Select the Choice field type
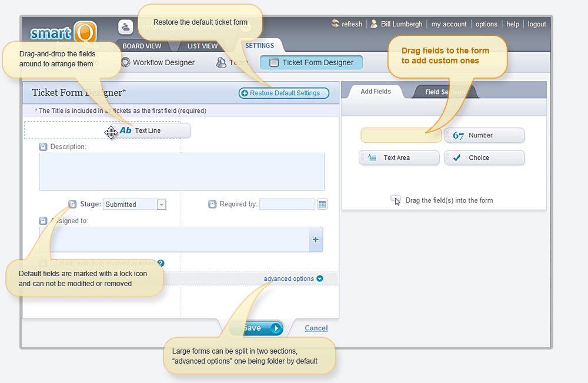The image size is (588, 383). pos(484,157)
